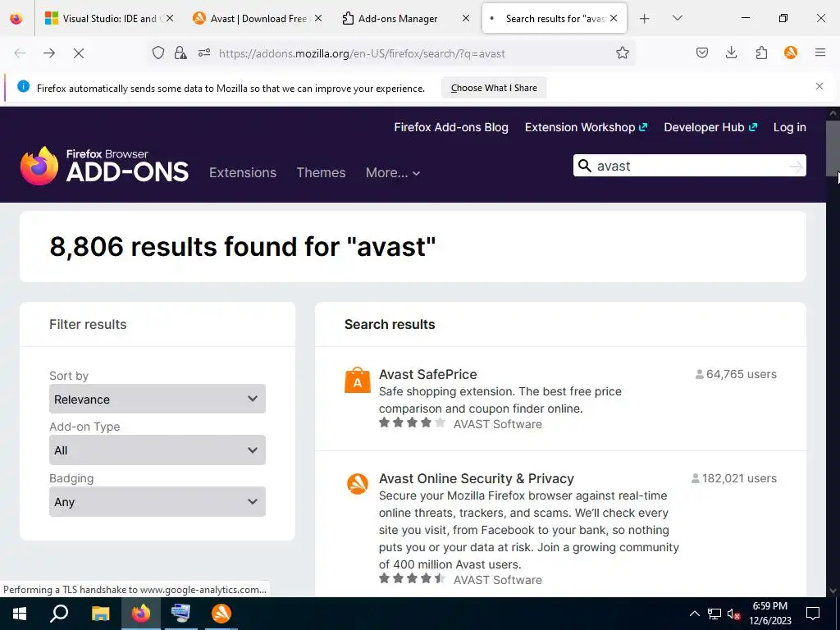The width and height of the screenshot is (840, 630).
Task: Bookmark this page with the star icon
Action: (x=622, y=52)
